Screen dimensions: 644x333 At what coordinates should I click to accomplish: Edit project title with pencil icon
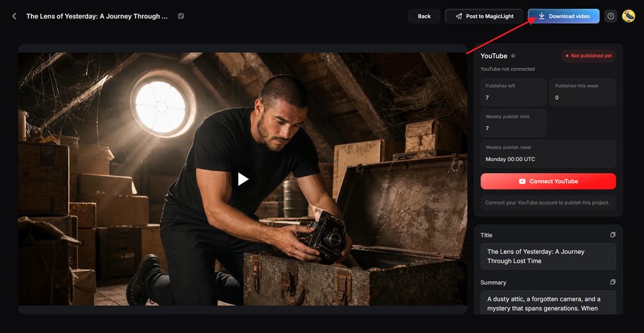[181, 16]
